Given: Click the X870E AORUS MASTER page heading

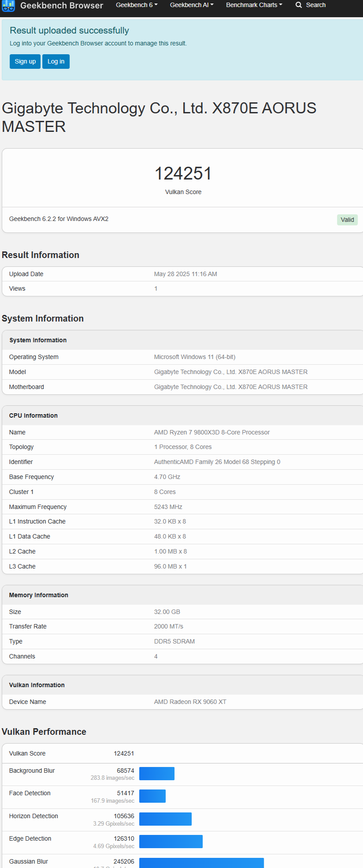Looking at the screenshot, I should [x=159, y=117].
